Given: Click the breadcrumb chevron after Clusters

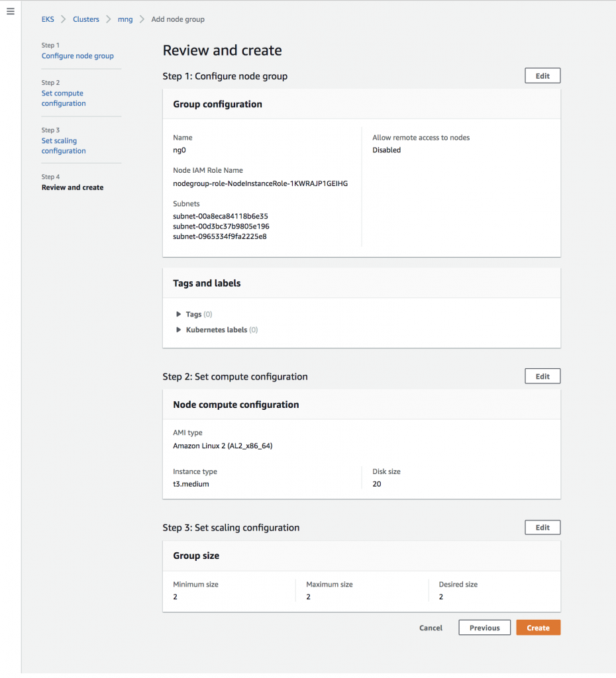Looking at the screenshot, I should click(109, 19).
